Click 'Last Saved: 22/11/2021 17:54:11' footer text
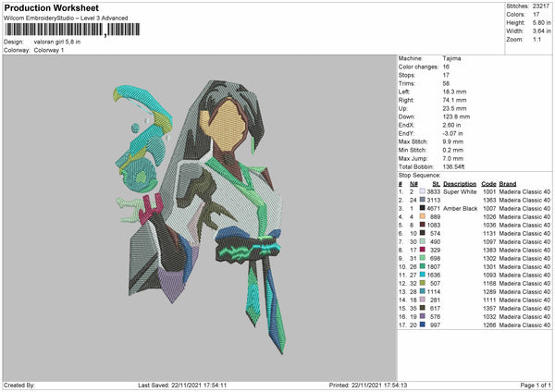555x392 pixels. pos(182,385)
